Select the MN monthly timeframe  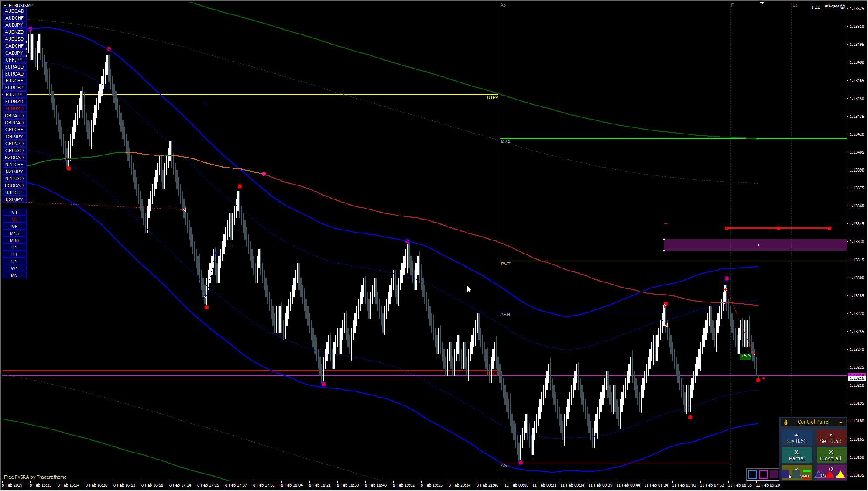14,275
